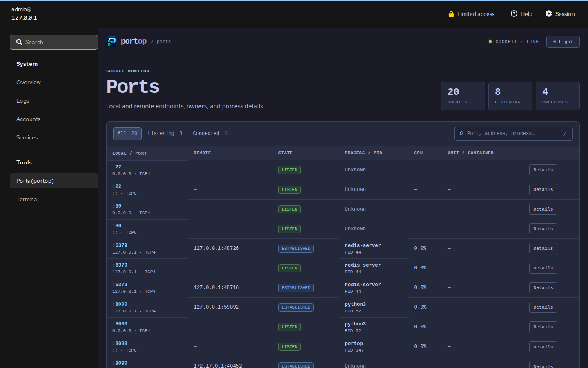This screenshot has width=588, height=368.
Task: Toggle the Light theme button
Action: coord(563,42)
